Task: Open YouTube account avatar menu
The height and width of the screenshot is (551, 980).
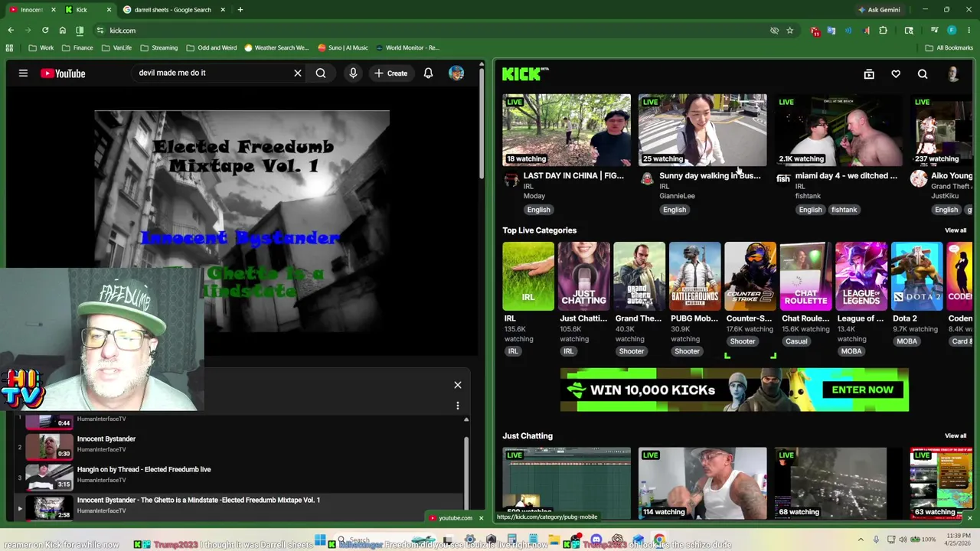Action: click(456, 73)
